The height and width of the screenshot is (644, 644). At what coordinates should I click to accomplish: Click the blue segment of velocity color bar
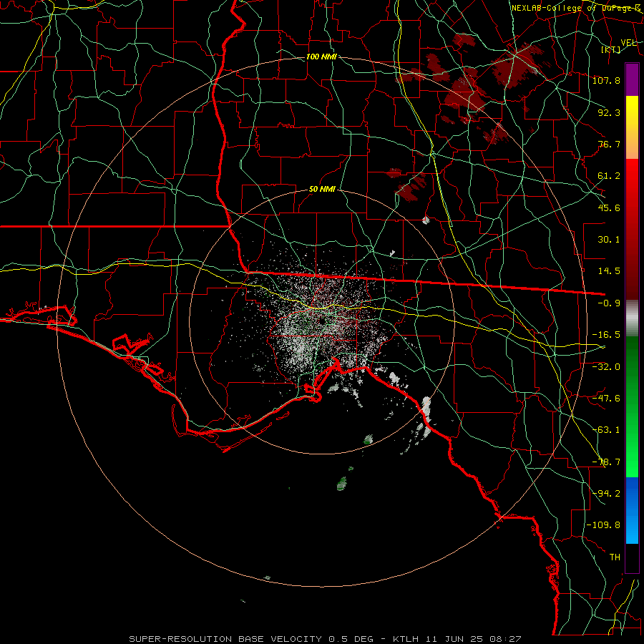tap(632, 510)
